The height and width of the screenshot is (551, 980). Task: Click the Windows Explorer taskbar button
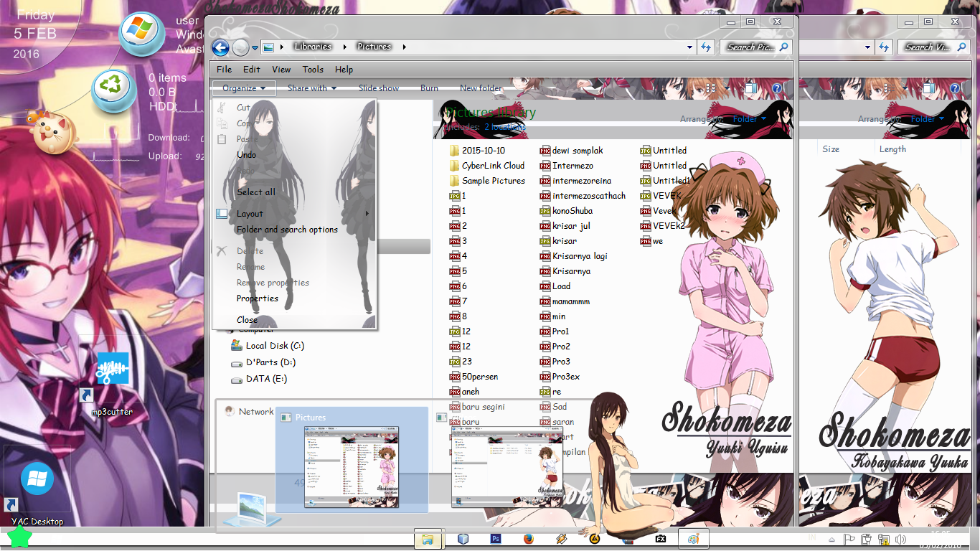click(x=428, y=539)
